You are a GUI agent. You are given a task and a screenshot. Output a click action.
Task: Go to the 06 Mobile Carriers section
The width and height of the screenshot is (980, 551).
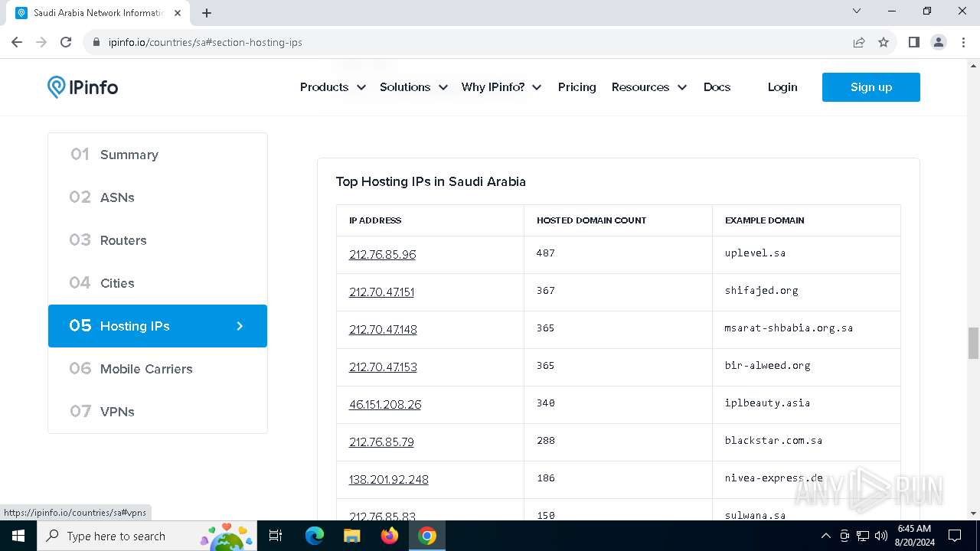pyautogui.click(x=158, y=369)
